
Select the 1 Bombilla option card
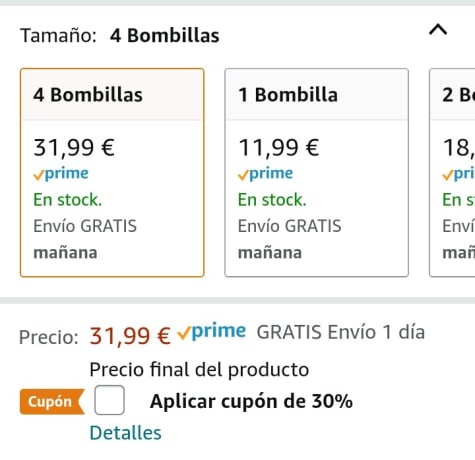[317, 173]
